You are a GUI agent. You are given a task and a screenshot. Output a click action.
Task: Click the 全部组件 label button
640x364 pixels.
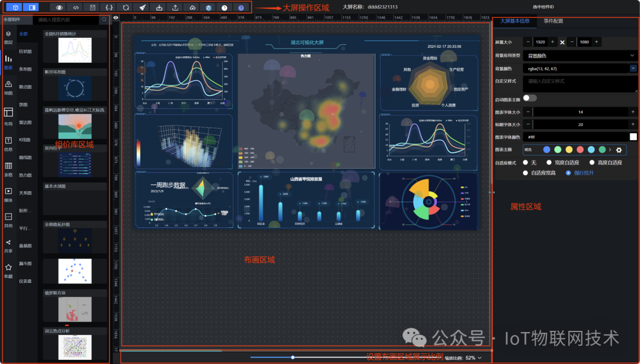coord(12,20)
